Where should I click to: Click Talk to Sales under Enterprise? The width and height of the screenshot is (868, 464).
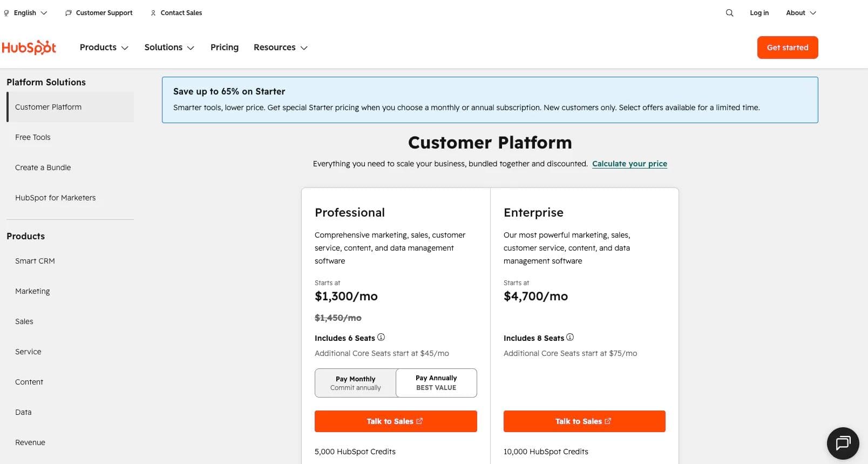coord(584,421)
